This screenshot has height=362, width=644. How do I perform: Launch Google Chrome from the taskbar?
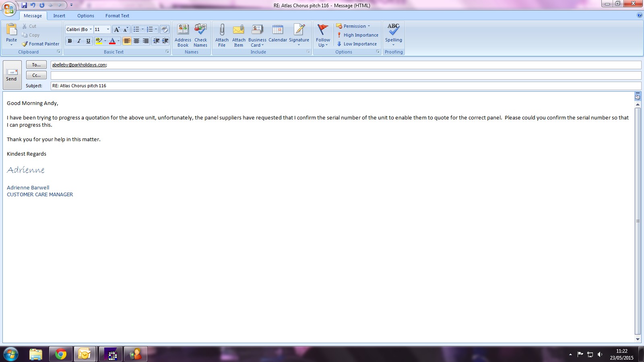point(61,354)
